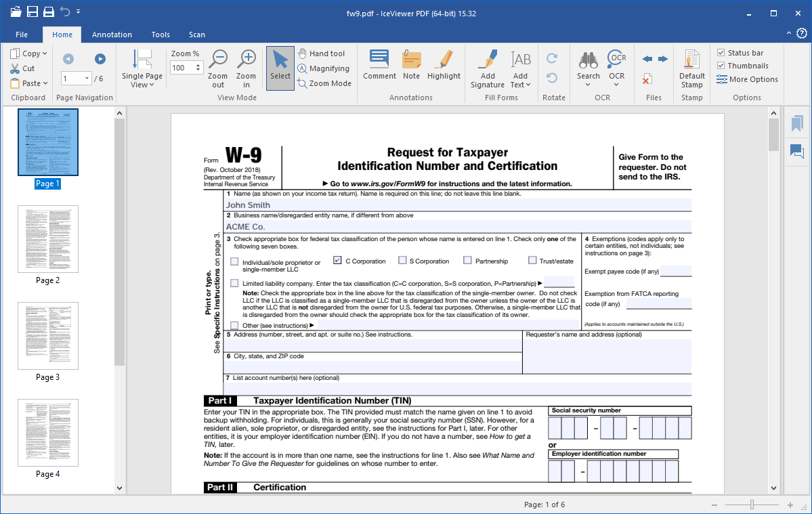
Task: Undo the last action in title bar
Action: click(x=65, y=12)
